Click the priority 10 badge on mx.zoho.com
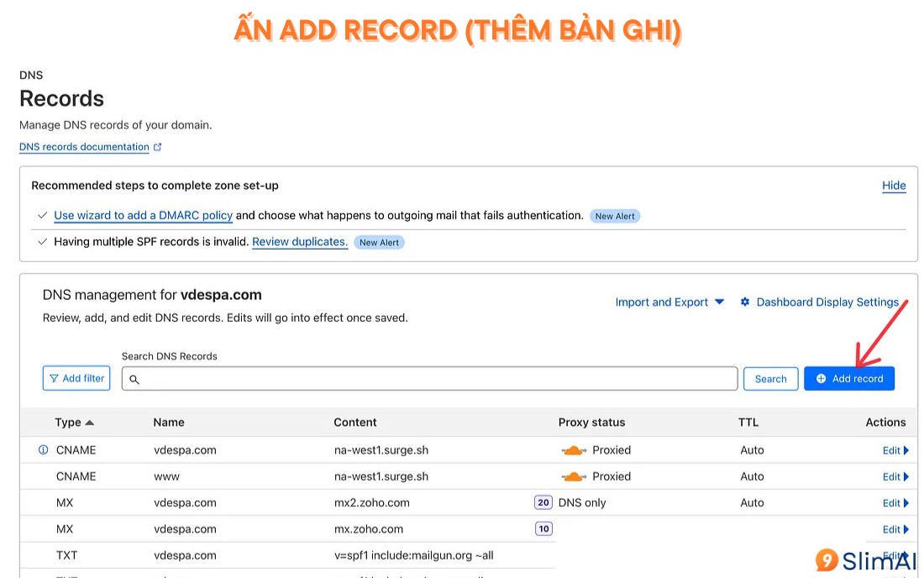 (x=543, y=529)
